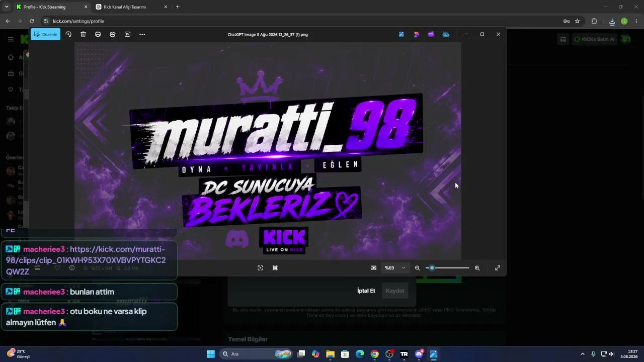Open the %69 zoom level dropdown
The width and height of the screenshot is (644, 362).
395,268
